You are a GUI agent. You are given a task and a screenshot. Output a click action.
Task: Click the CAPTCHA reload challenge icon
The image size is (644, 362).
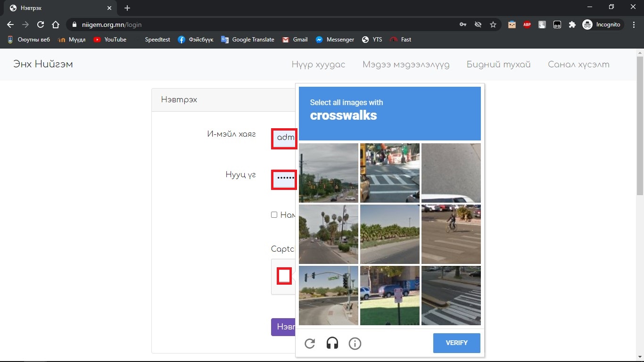click(310, 344)
